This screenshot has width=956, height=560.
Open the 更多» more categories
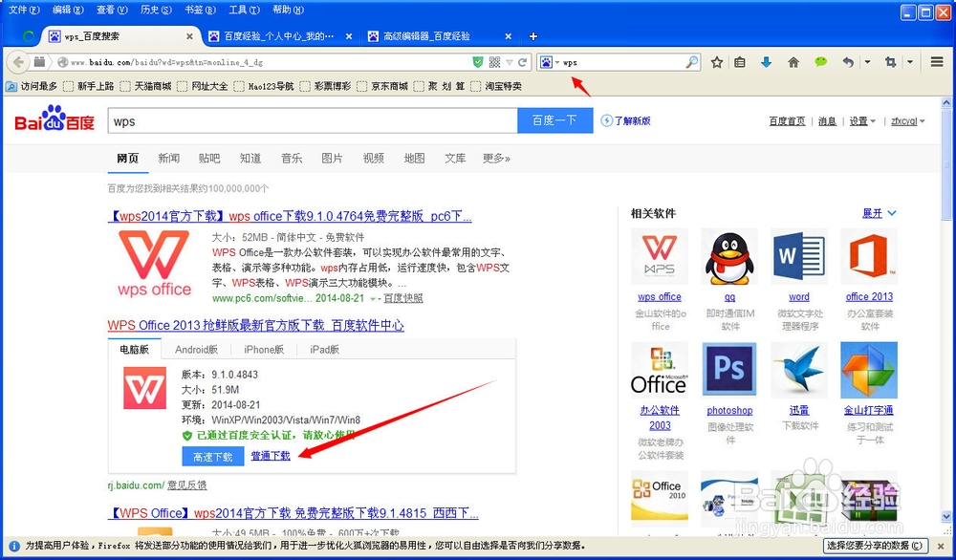(x=496, y=159)
